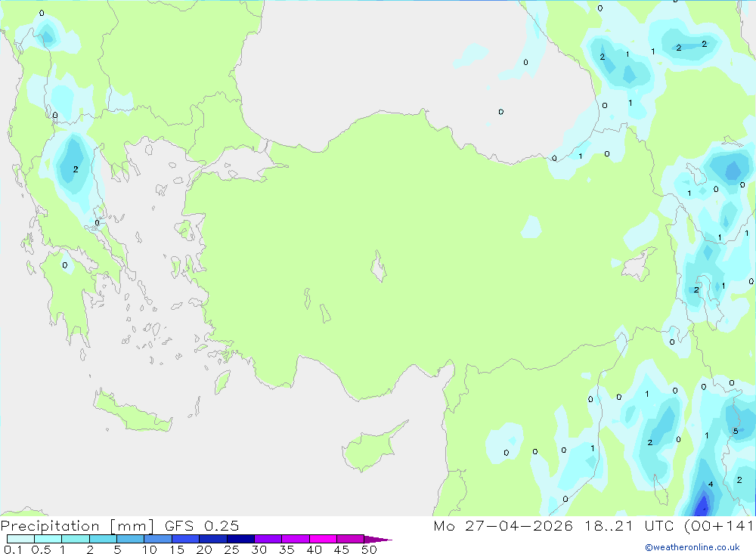Click the legend label '10'

point(150,549)
